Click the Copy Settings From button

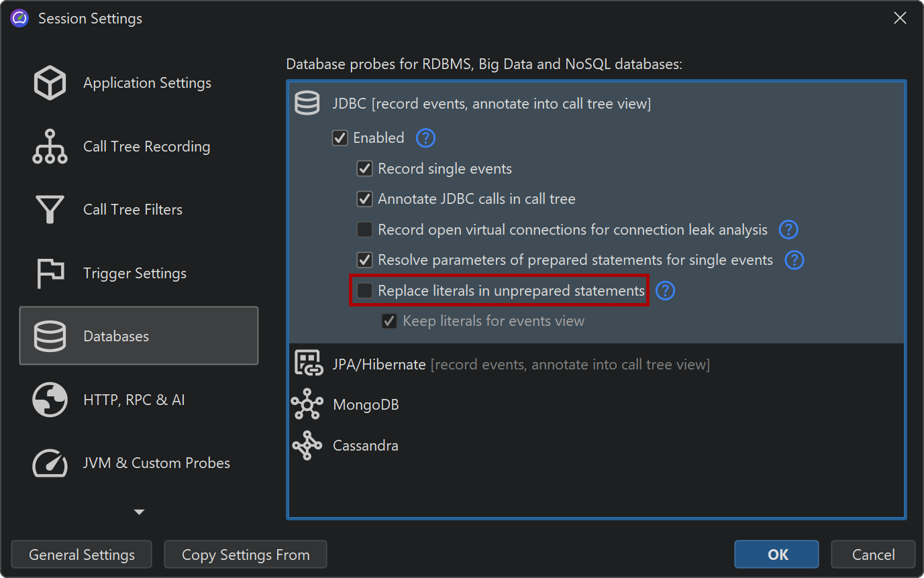point(246,555)
